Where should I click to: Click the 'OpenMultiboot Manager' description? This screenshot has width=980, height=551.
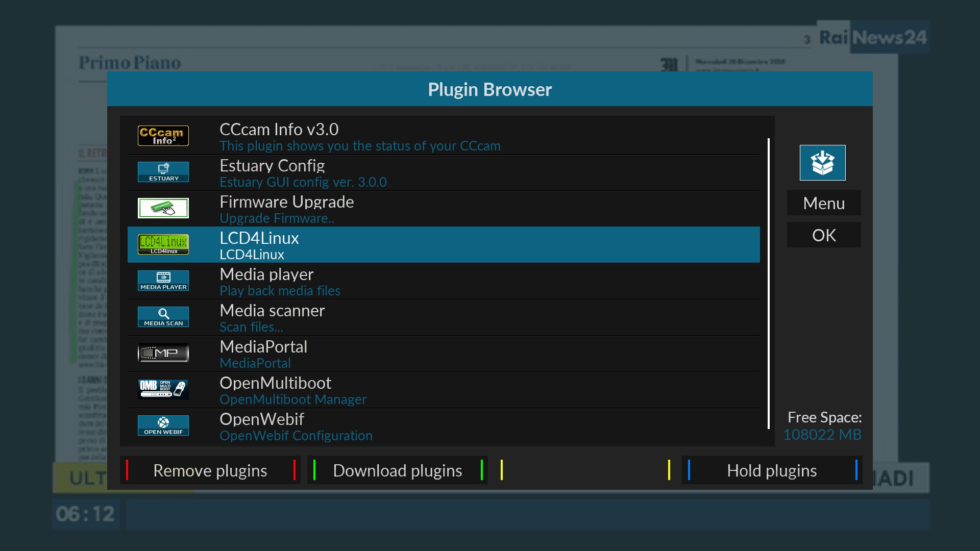coord(293,399)
